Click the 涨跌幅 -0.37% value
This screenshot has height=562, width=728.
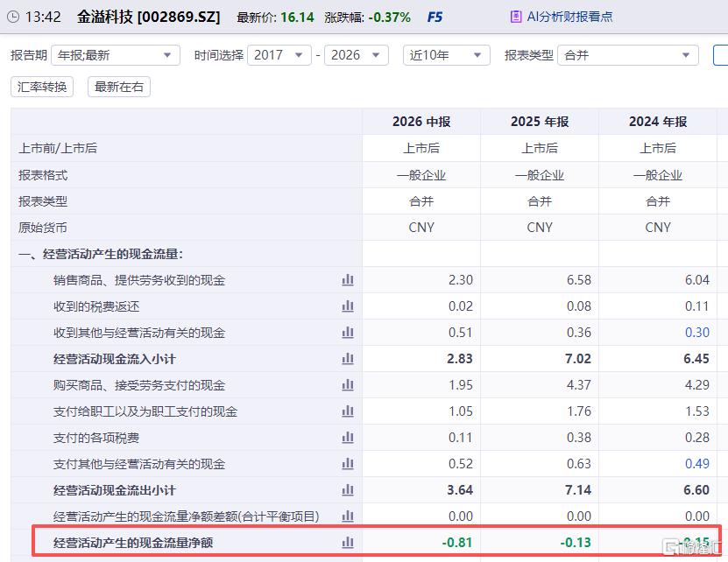coord(389,18)
